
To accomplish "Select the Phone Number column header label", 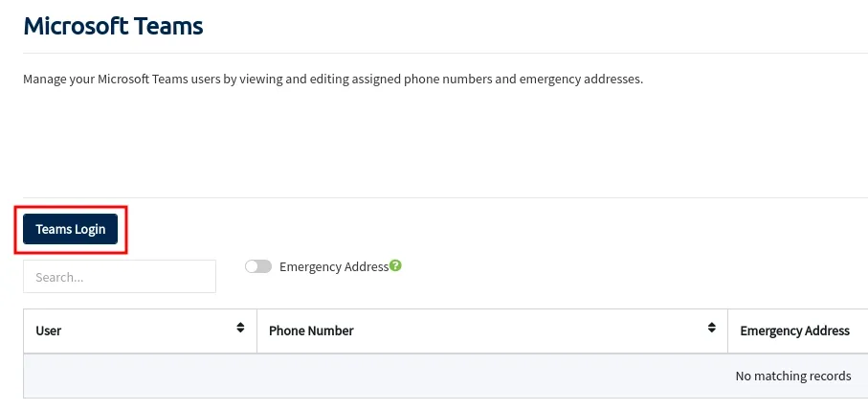I will click(311, 331).
